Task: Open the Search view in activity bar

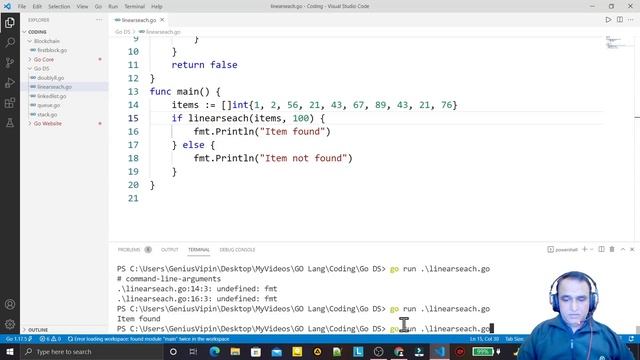Action: tap(10, 42)
